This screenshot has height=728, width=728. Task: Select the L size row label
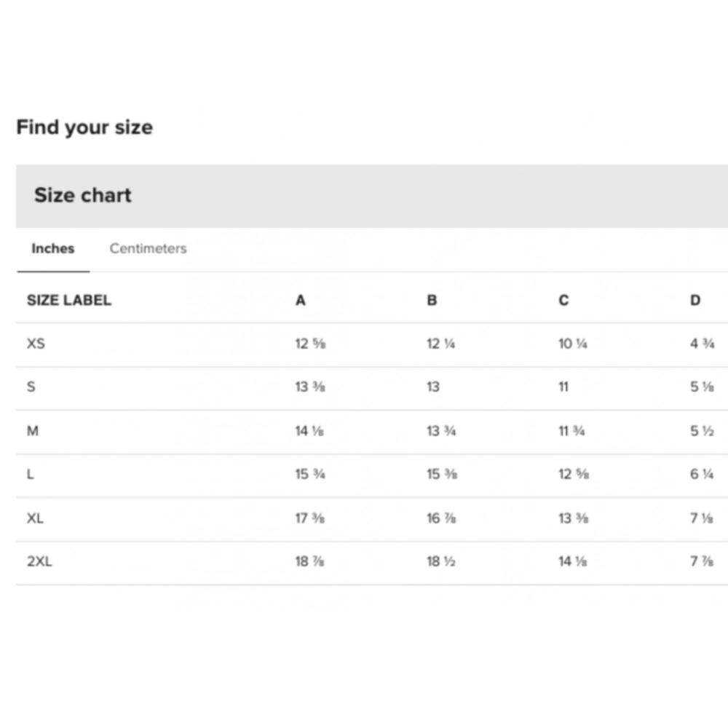[31, 474]
